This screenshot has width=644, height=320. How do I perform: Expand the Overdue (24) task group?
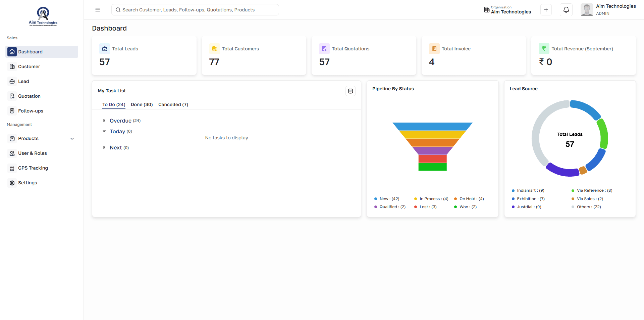coord(104,121)
